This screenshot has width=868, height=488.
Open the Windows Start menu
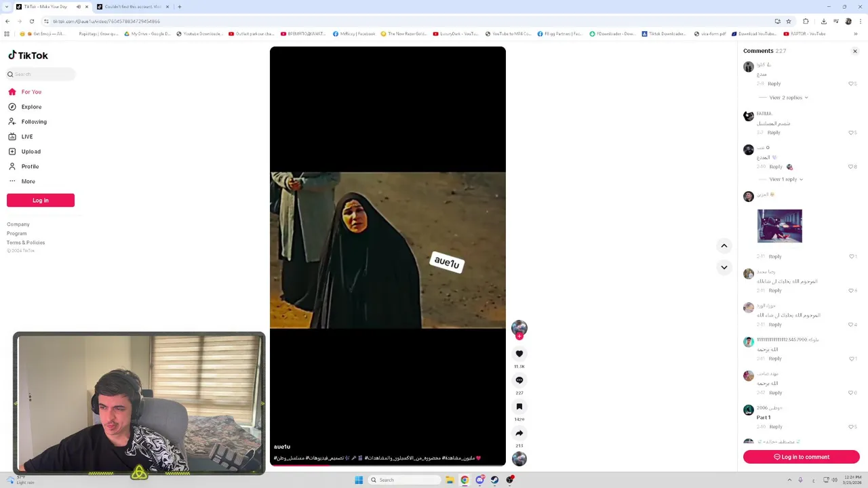click(359, 480)
